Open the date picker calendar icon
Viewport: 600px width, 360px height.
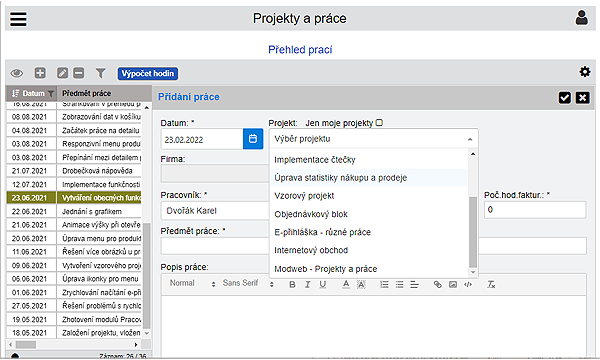[253, 138]
